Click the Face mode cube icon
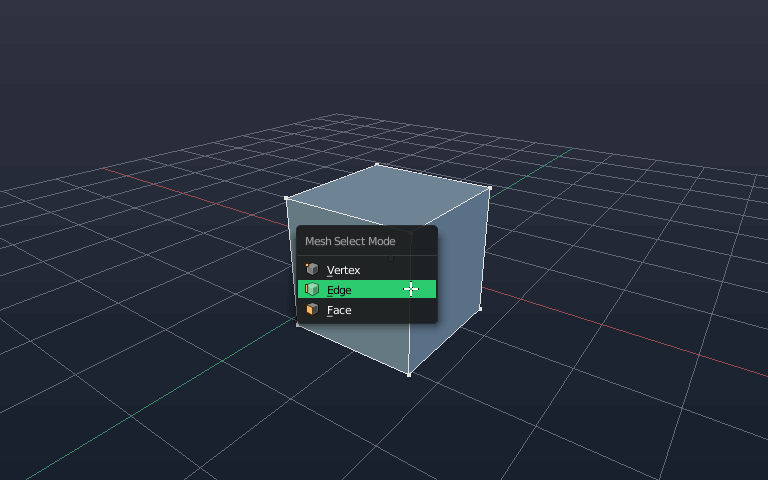768x480 pixels. [312, 310]
